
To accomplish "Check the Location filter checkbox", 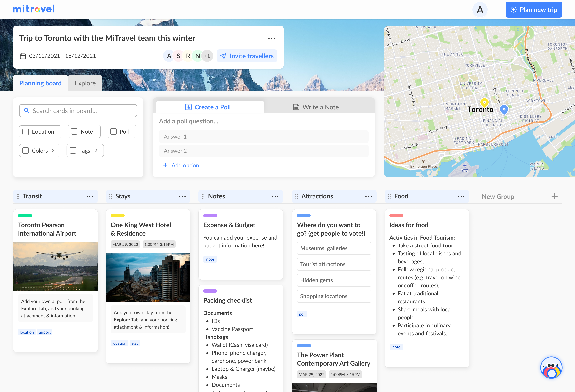I will tap(26, 132).
